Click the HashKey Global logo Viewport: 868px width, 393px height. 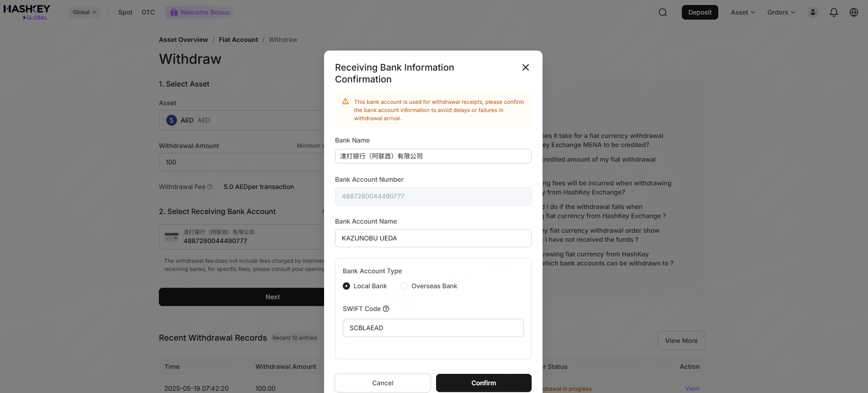pyautogui.click(x=27, y=12)
